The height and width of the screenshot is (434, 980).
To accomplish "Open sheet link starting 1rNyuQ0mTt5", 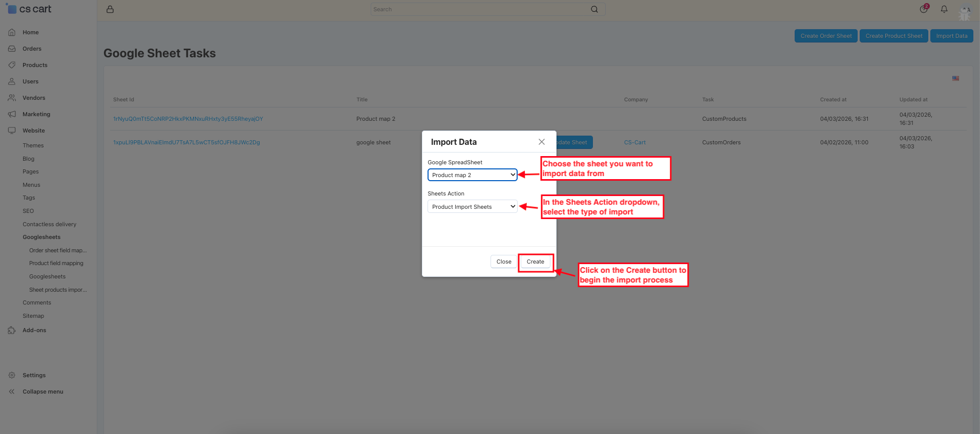I will pyautogui.click(x=188, y=119).
